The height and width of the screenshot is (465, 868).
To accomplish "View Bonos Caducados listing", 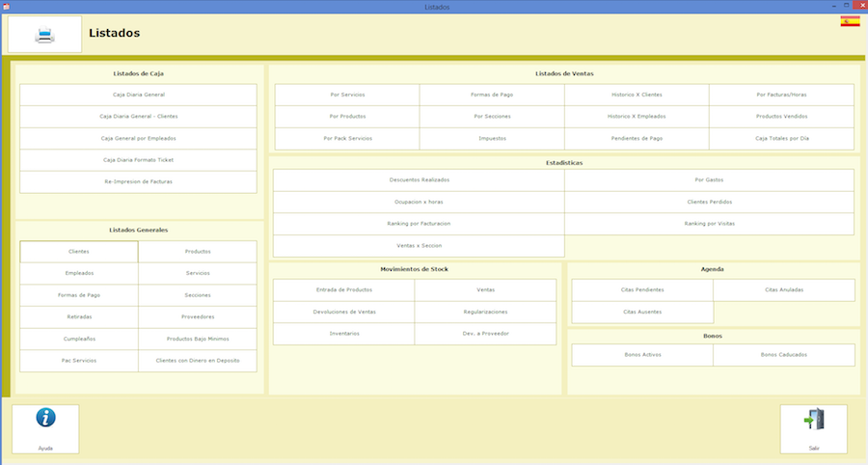I will (x=783, y=355).
